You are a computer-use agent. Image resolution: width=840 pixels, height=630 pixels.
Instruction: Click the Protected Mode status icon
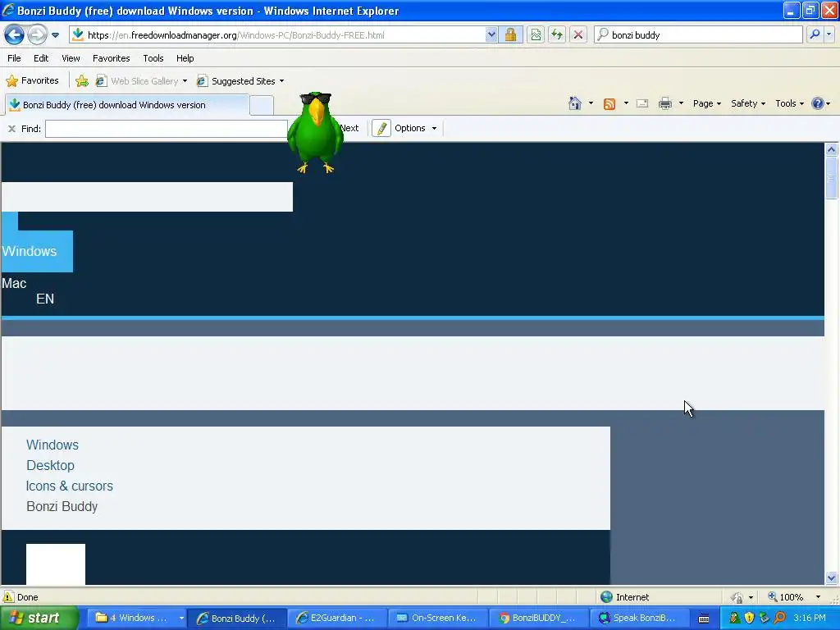coord(737,597)
